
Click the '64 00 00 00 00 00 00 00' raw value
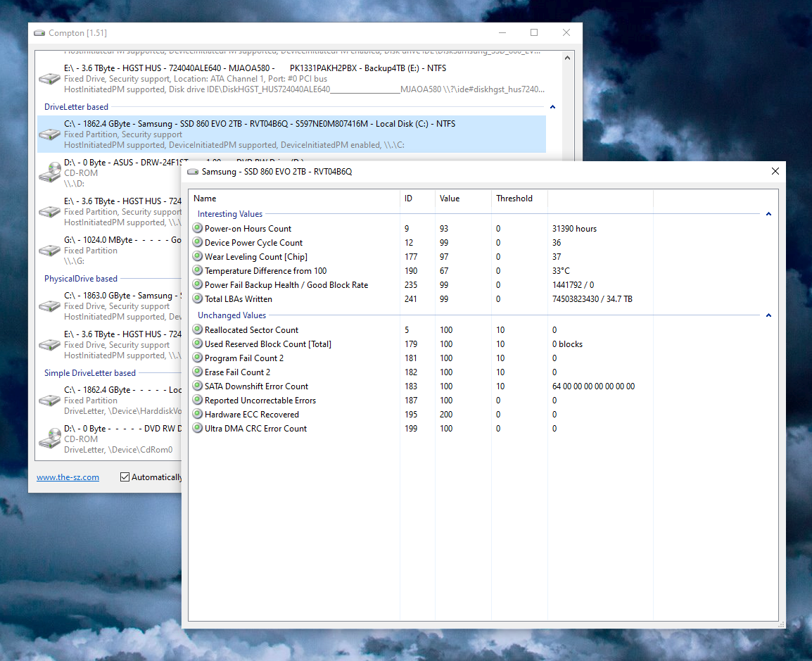[593, 386]
